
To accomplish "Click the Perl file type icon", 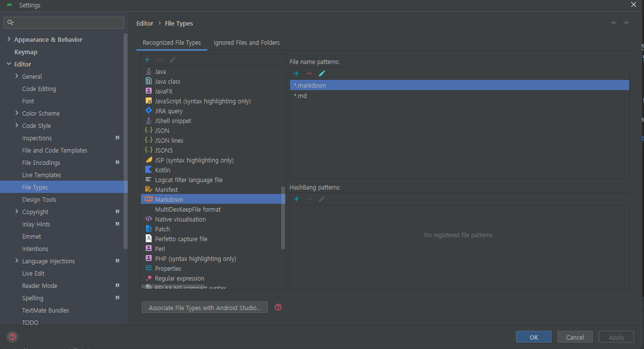I will pos(149,249).
